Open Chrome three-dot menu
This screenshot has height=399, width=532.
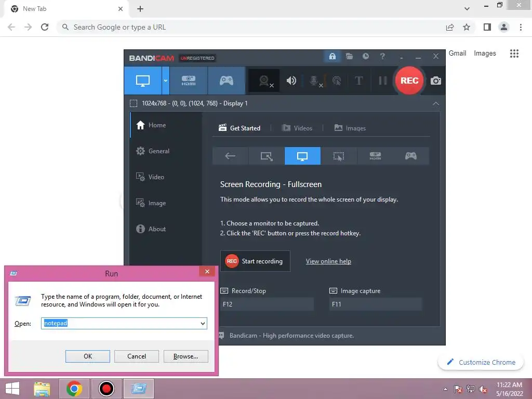coord(521,27)
